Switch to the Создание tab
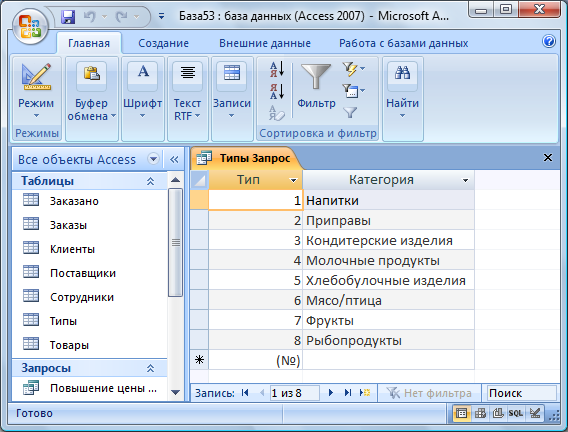568x432 pixels. click(x=163, y=43)
